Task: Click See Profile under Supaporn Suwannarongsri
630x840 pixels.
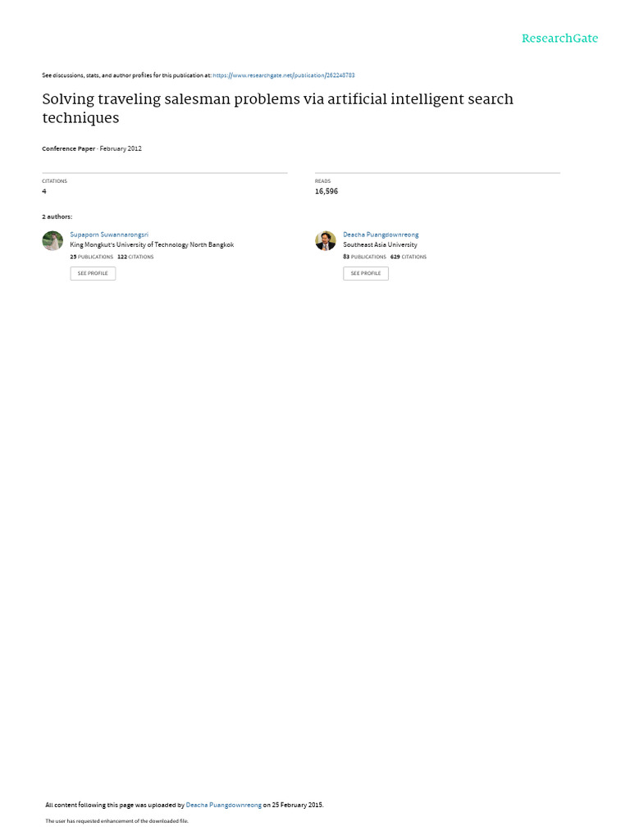Action: 93,273
